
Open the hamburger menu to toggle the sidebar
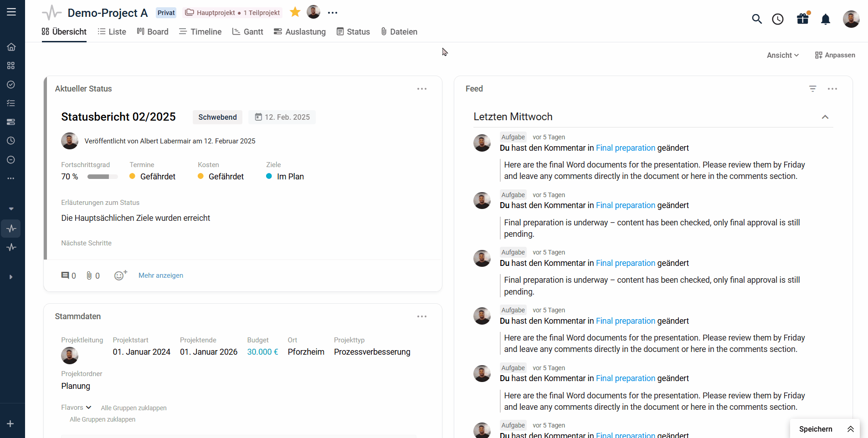point(11,12)
